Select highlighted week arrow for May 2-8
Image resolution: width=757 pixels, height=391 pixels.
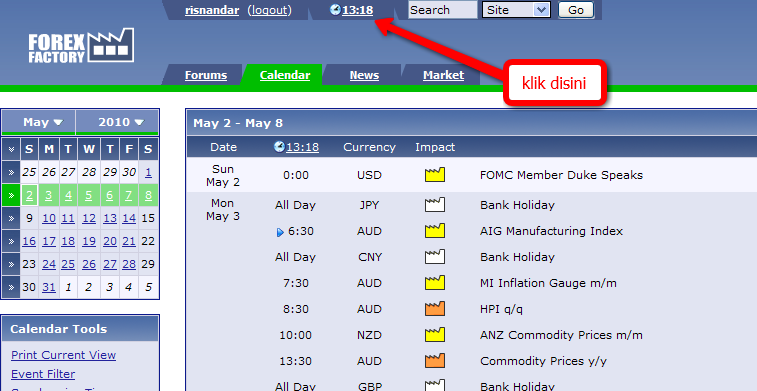11,195
